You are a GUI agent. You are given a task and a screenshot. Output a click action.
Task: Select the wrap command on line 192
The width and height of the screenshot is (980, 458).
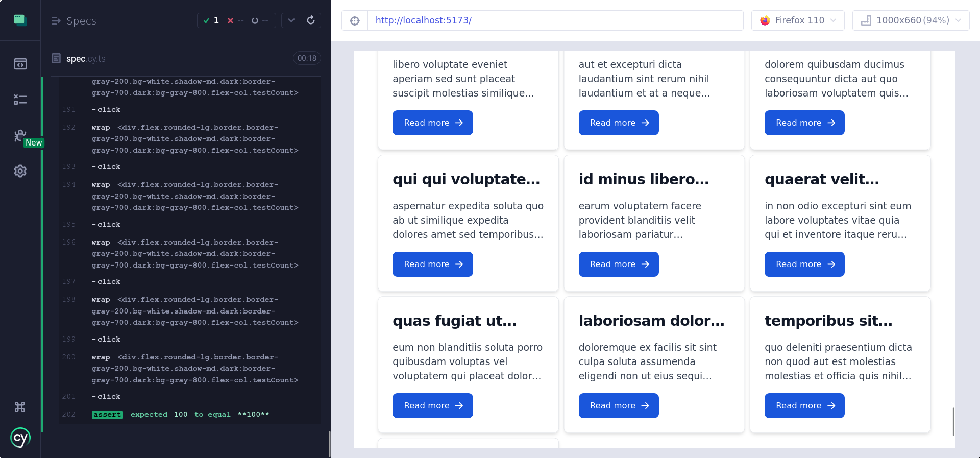tap(190, 139)
